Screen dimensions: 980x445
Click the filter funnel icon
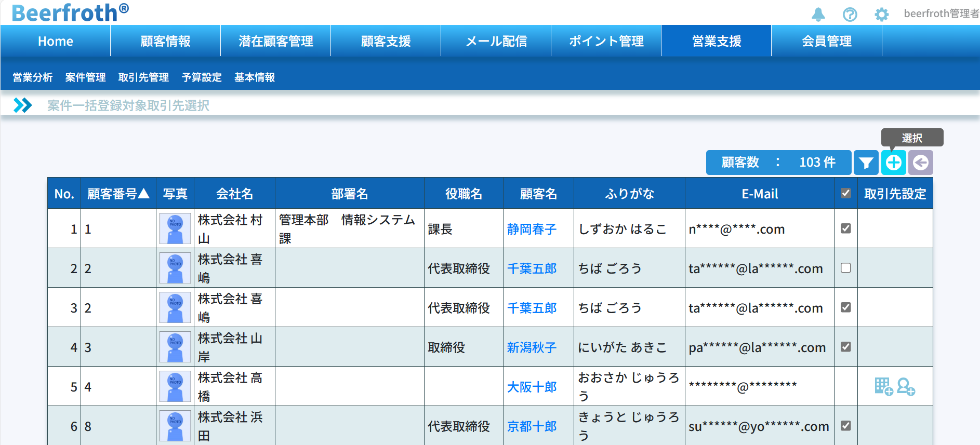[x=866, y=163]
